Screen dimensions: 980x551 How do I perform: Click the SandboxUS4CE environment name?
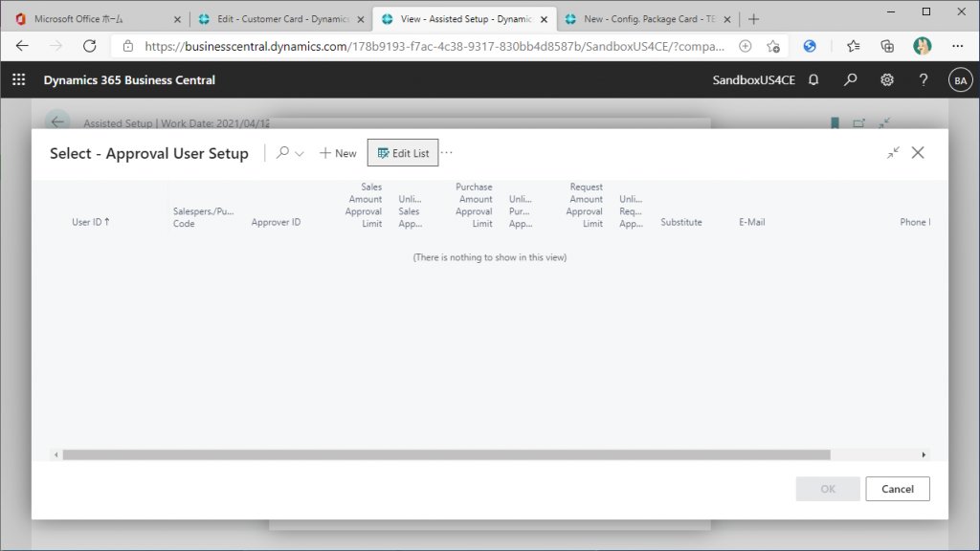(754, 80)
